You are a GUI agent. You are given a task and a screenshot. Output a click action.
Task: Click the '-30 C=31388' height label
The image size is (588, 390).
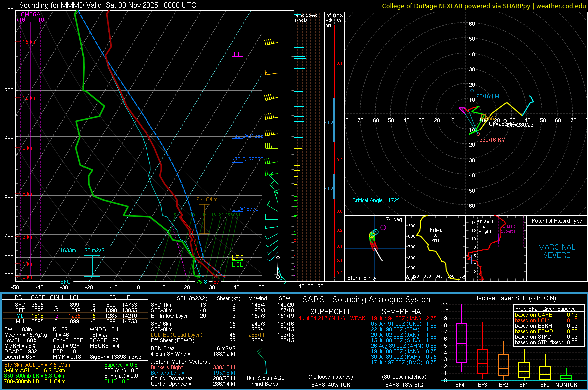[248, 136]
